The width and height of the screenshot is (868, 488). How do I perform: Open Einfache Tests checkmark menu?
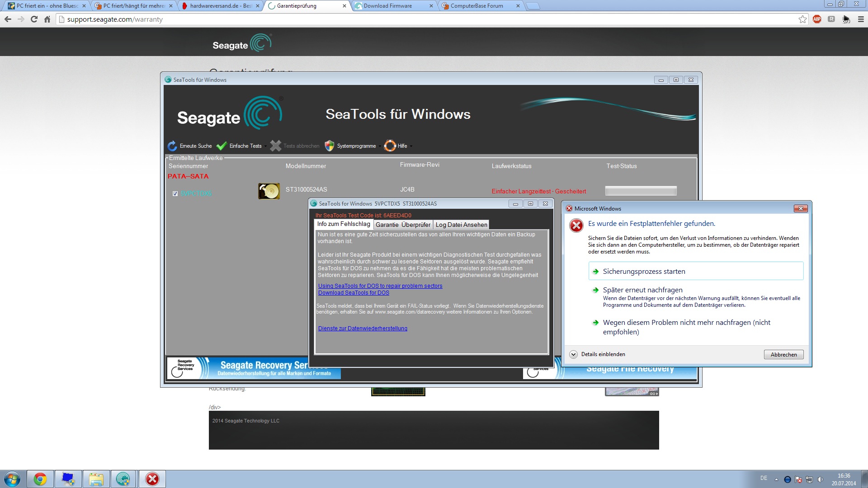tap(222, 146)
